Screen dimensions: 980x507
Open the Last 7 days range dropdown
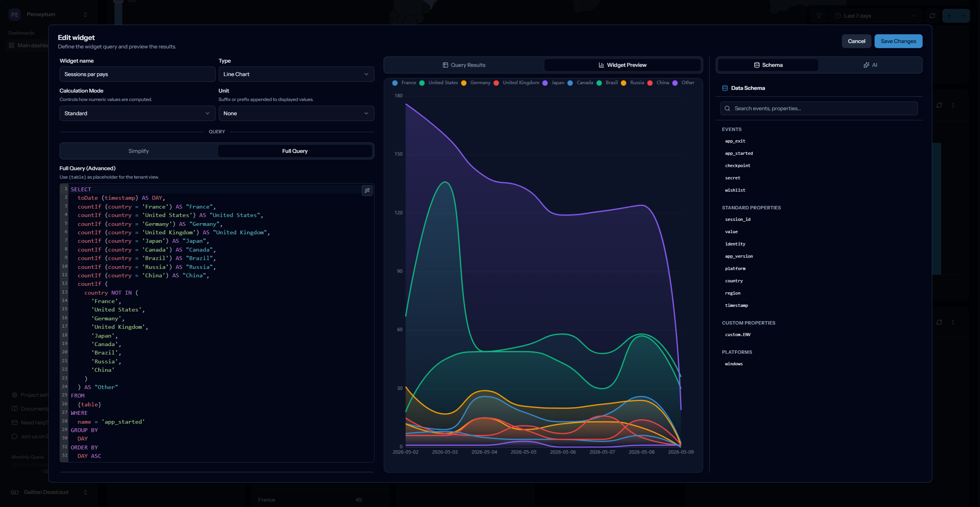(875, 16)
